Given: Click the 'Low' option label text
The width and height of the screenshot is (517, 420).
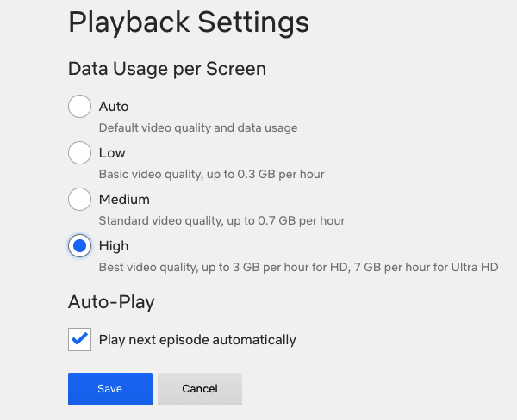Looking at the screenshot, I should click(x=112, y=153).
